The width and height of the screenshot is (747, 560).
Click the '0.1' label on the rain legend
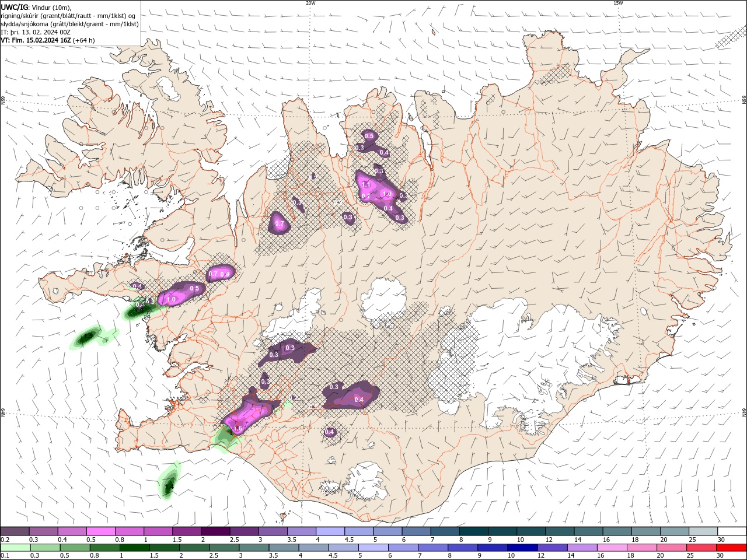(x=4, y=556)
